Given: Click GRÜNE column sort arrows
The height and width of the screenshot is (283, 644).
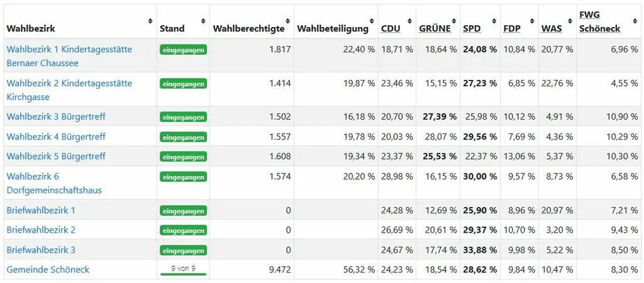Looking at the screenshot, I should tap(453, 21).
